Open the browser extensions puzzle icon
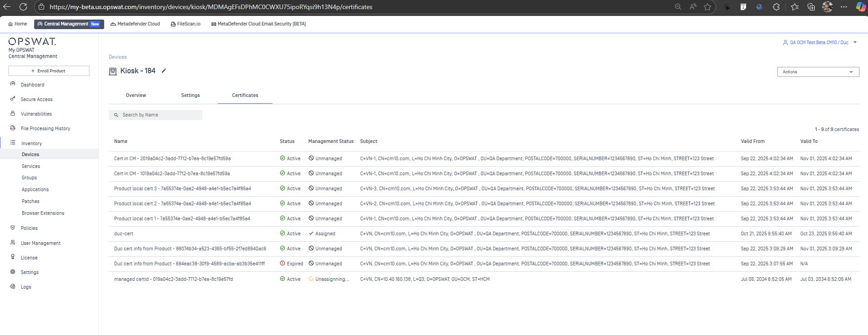The height and width of the screenshot is (335, 868). [776, 7]
